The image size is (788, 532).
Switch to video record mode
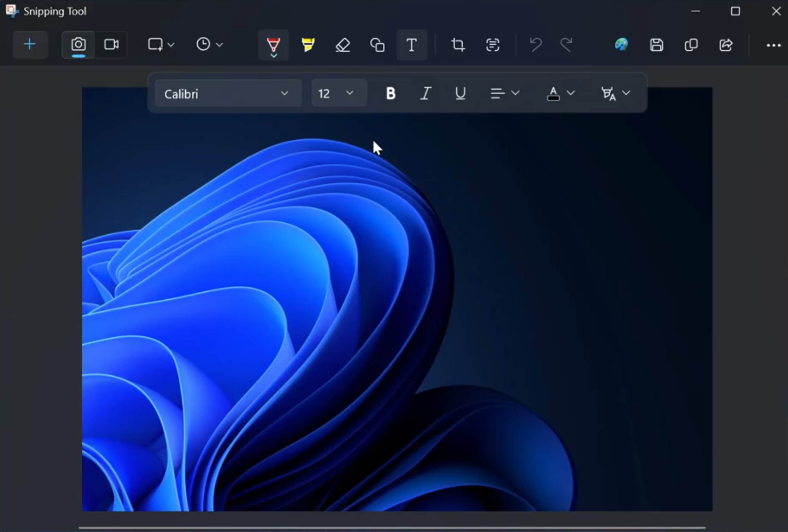[x=111, y=44]
